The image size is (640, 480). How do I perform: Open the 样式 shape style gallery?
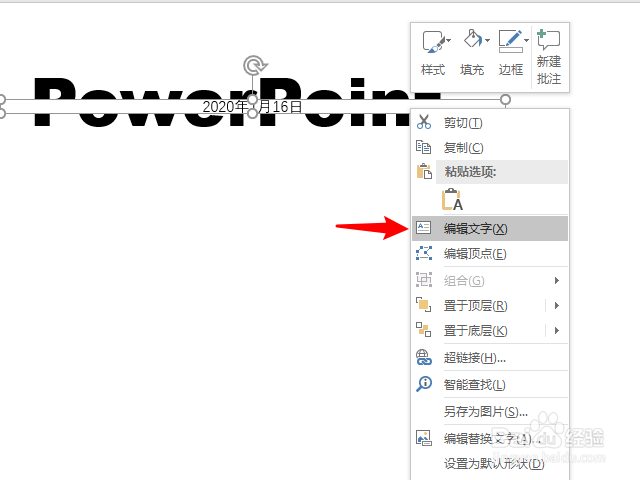[x=433, y=53]
